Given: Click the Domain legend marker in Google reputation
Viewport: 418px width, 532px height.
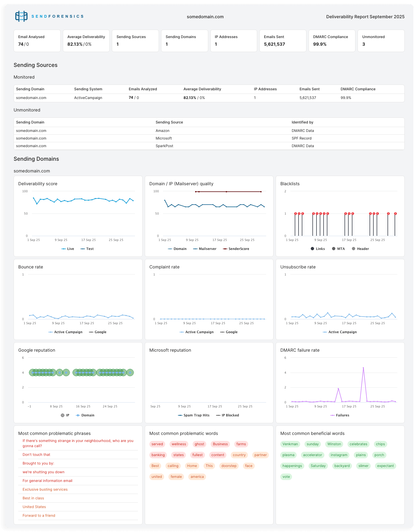Looking at the screenshot, I should 78,415.
